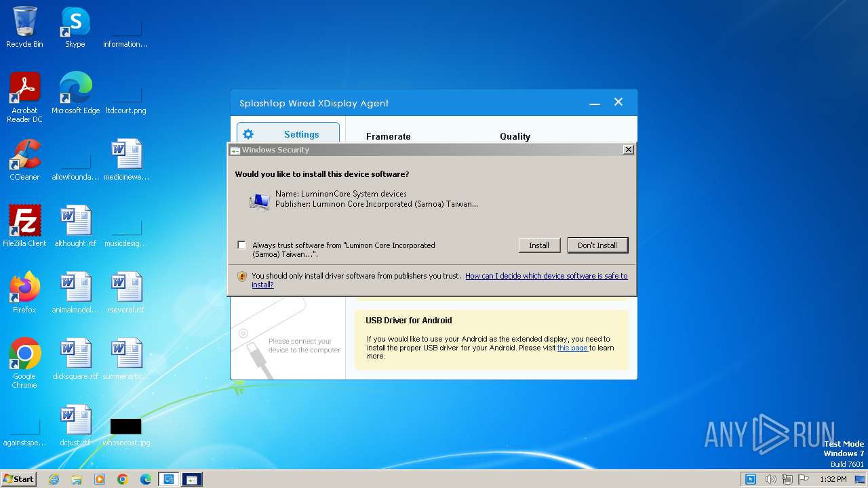
Task: Open the FileZilla Client shortcut
Action: point(24,226)
